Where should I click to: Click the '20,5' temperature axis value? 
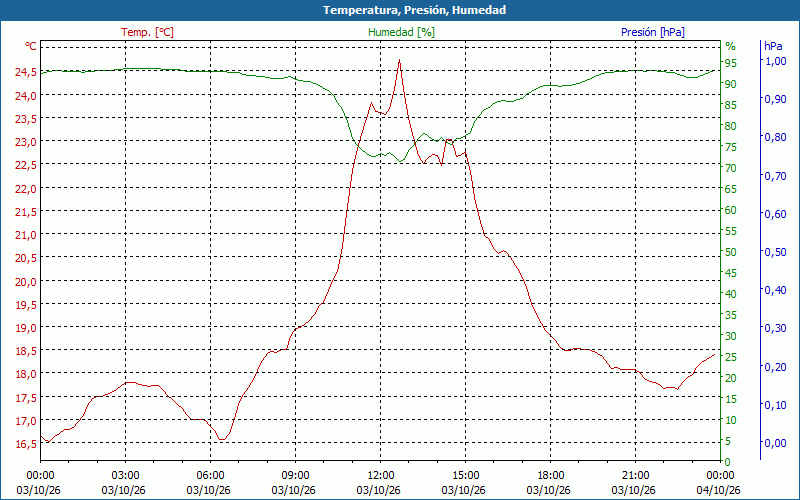(x=26, y=258)
